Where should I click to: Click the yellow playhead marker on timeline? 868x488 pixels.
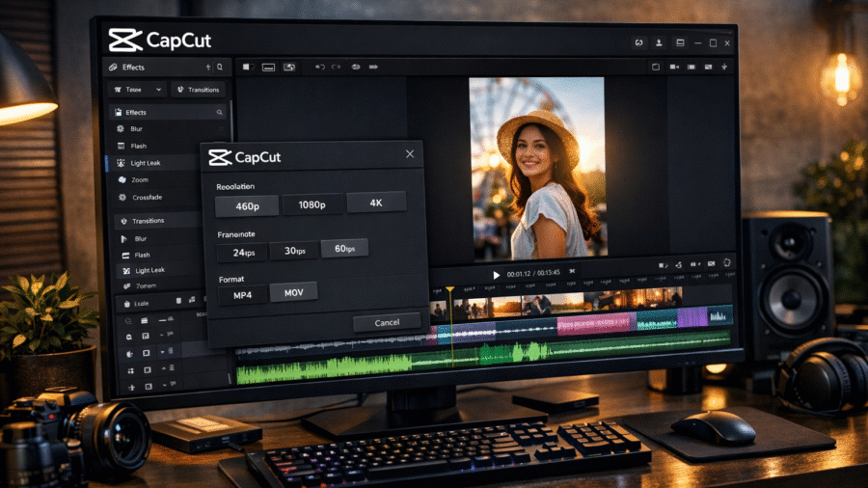[x=450, y=290]
